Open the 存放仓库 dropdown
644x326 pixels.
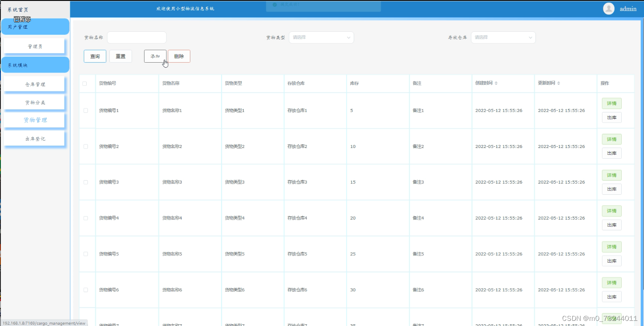point(503,37)
